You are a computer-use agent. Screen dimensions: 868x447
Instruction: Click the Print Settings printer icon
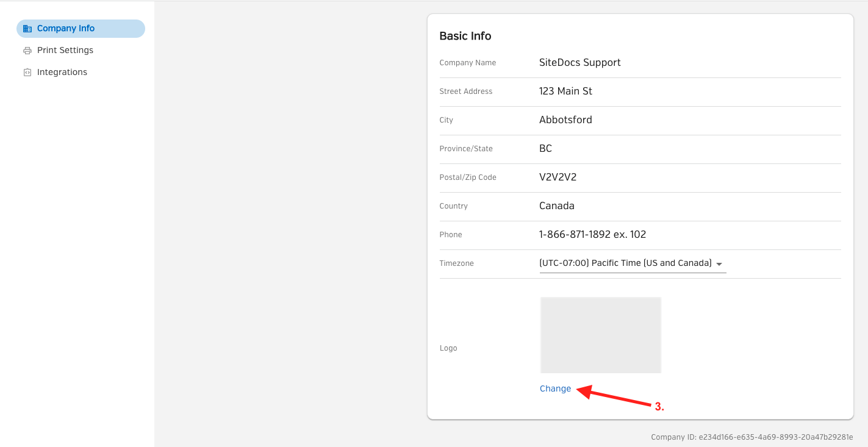coord(27,51)
